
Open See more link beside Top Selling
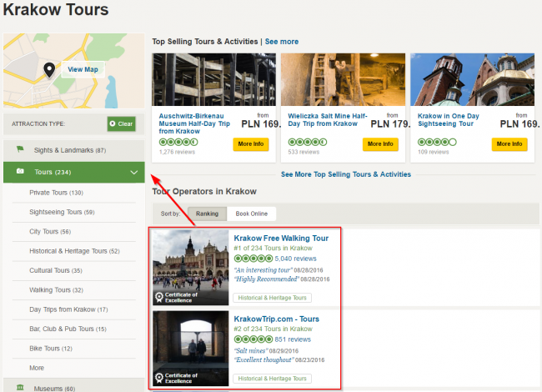coord(282,42)
